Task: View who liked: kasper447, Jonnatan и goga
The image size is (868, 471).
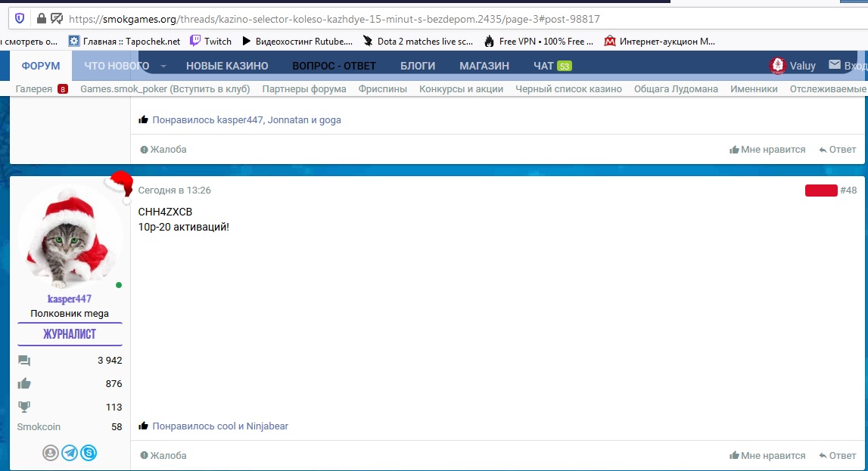Action: (247, 120)
